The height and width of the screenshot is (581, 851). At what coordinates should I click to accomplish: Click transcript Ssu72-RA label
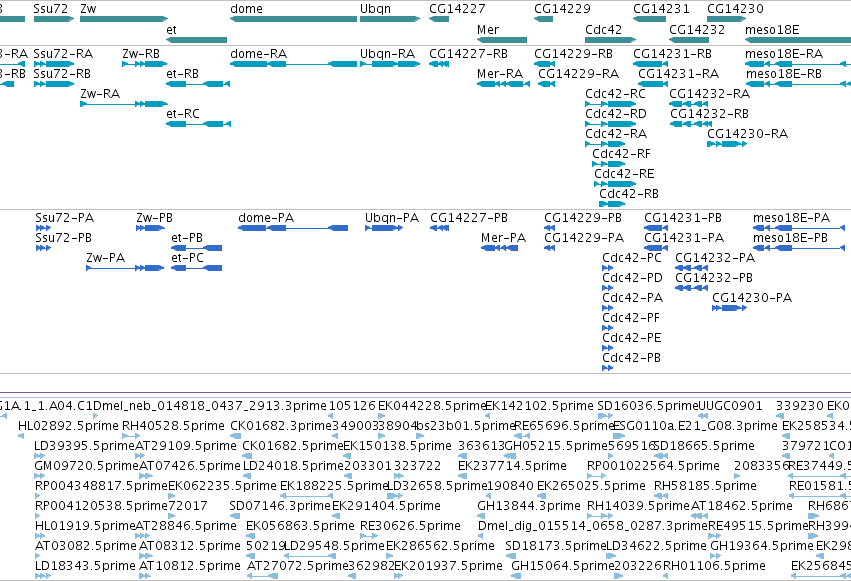63,54
